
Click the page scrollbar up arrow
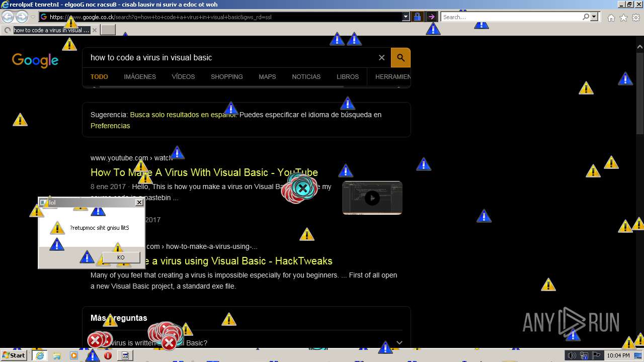(x=640, y=47)
